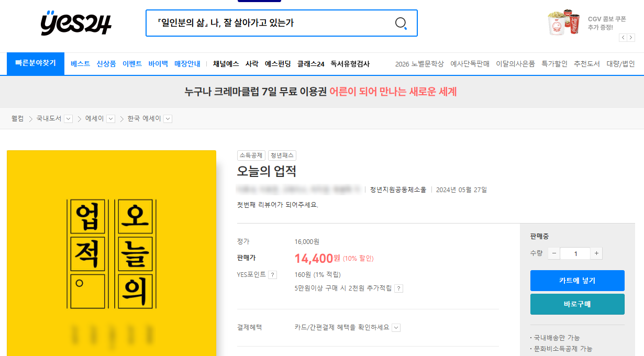644x356 pixels.
Task: Expand the 국내도서 breadcrumb dropdown
Action: tap(68, 119)
